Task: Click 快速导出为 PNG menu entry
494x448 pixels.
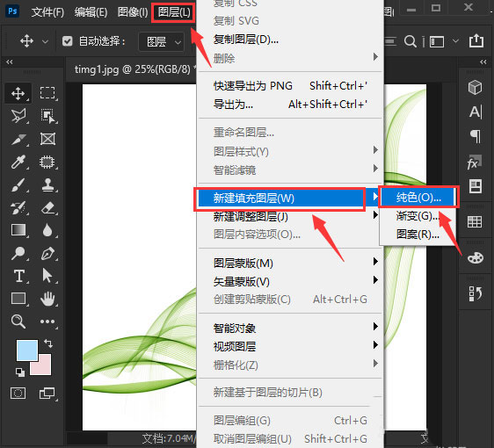Action: pyautogui.click(x=252, y=85)
